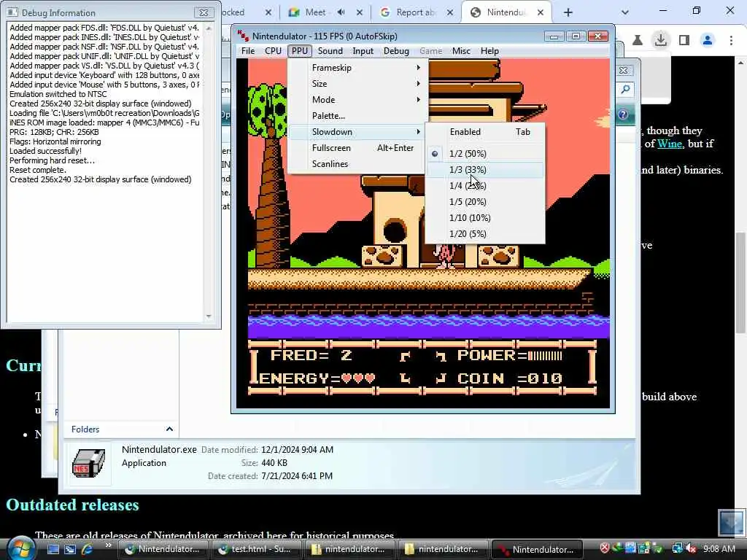The image size is (747, 560).
Task: Open Chrome three-dot menu
Action: pyautogui.click(x=731, y=41)
